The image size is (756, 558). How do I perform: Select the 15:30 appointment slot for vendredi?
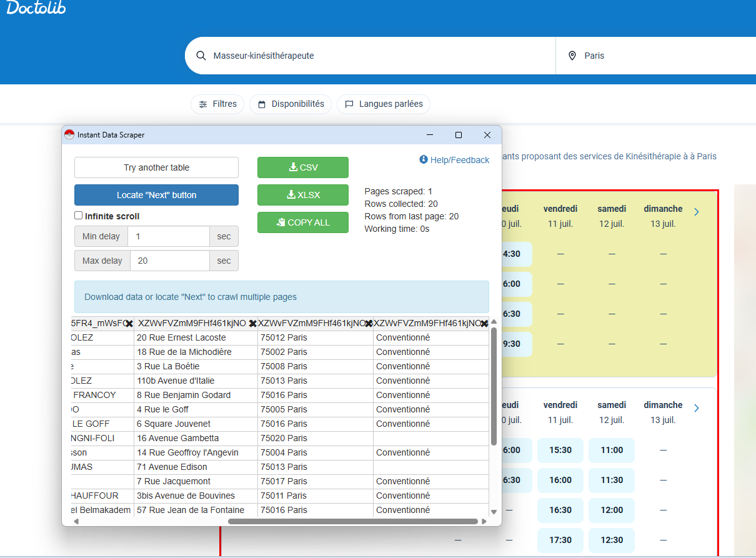pyautogui.click(x=560, y=450)
